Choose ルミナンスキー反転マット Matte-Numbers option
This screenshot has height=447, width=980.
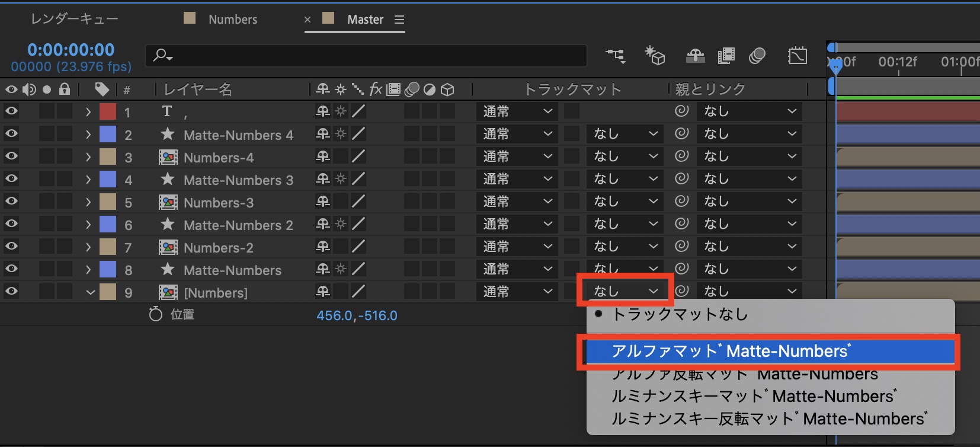[x=770, y=419]
